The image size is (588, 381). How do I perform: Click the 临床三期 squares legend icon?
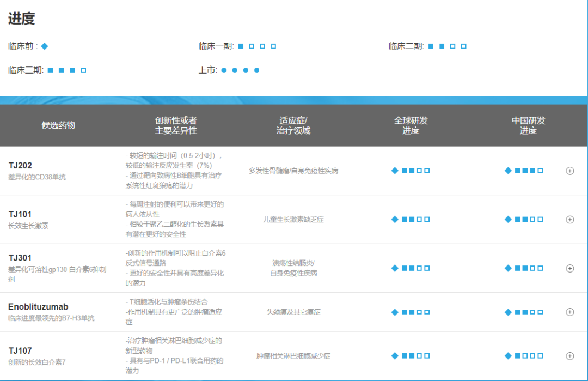tap(67, 70)
